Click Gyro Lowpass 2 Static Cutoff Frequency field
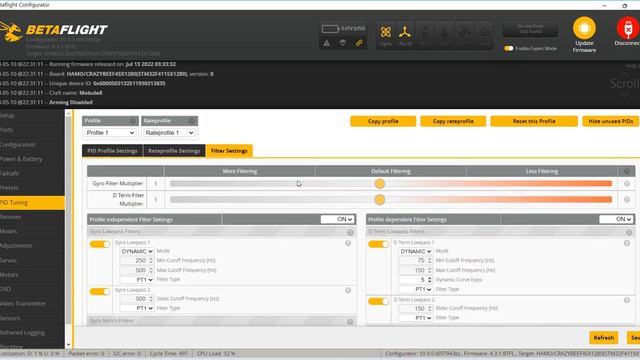 click(x=137, y=299)
